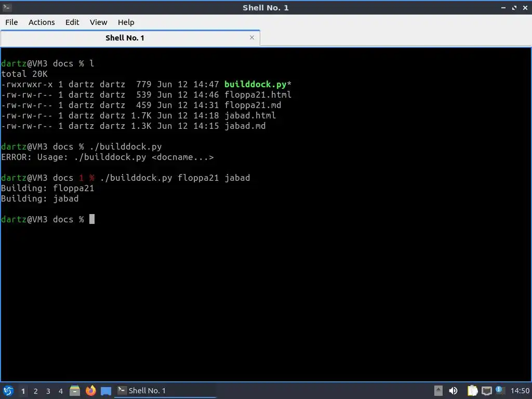Open the removable media tray icon

click(438, 391)
